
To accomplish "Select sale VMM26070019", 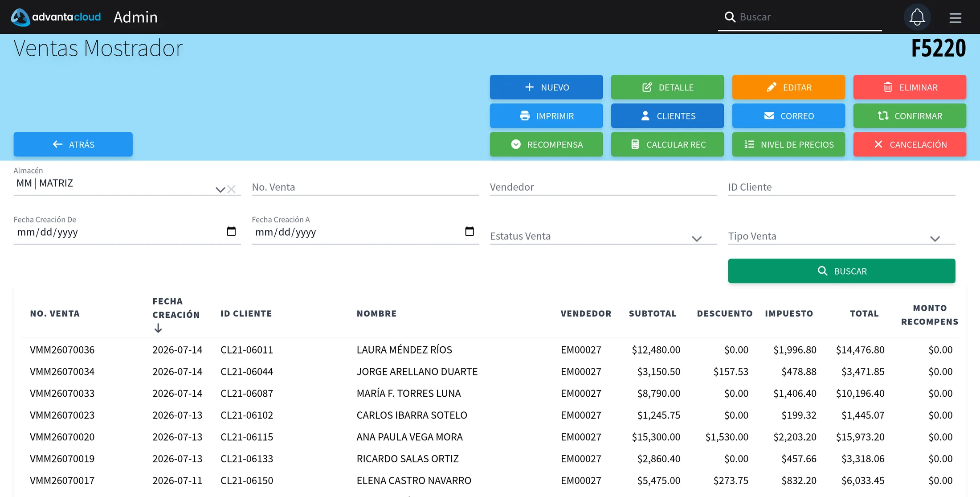I will [62, 459].
